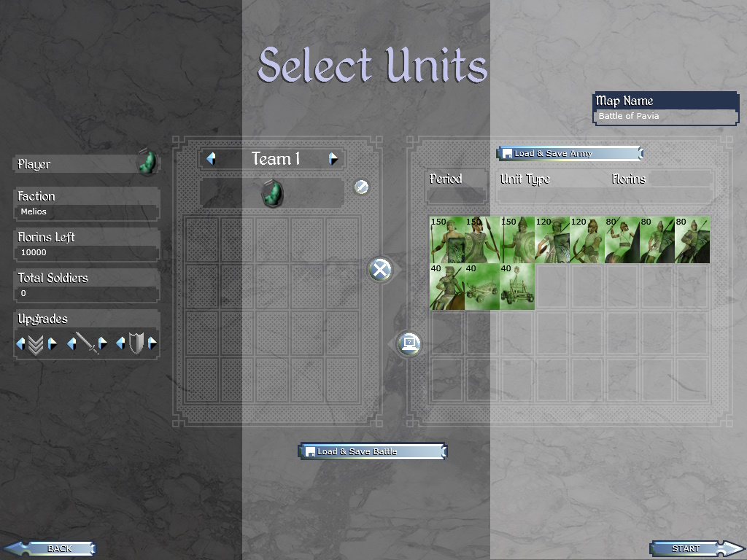Decrease weapon upgrade with left arrow

point(71,343)
